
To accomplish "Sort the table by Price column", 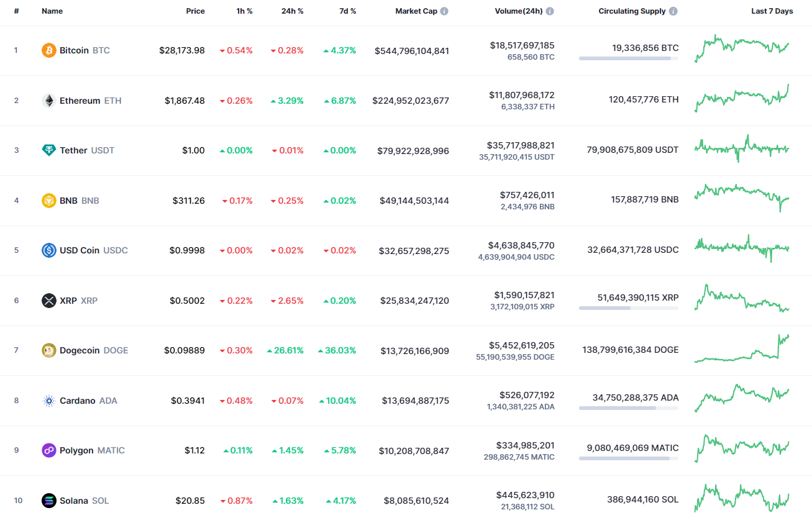I will (x=195, y=11).
